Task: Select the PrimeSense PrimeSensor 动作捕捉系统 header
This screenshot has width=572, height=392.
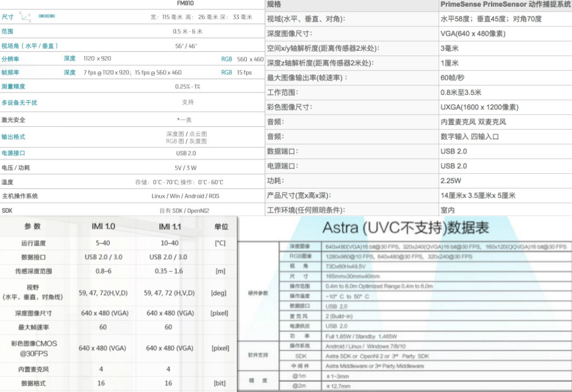Action: click(x=506, y=4)
